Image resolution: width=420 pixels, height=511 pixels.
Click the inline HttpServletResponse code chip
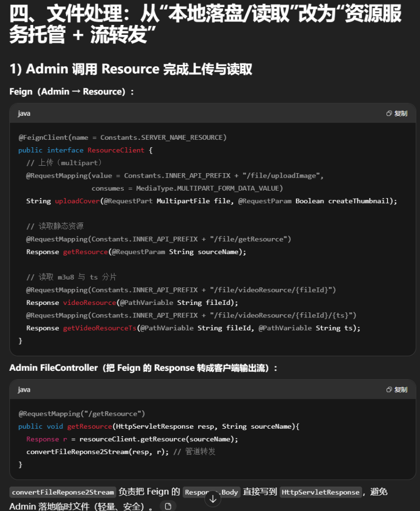pyautogui.click(x=320, y=492)
